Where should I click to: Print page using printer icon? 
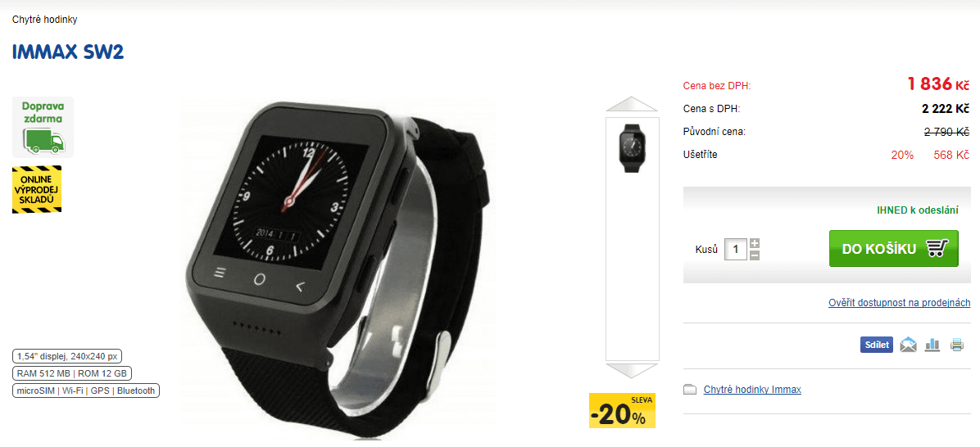coord(957,345)
